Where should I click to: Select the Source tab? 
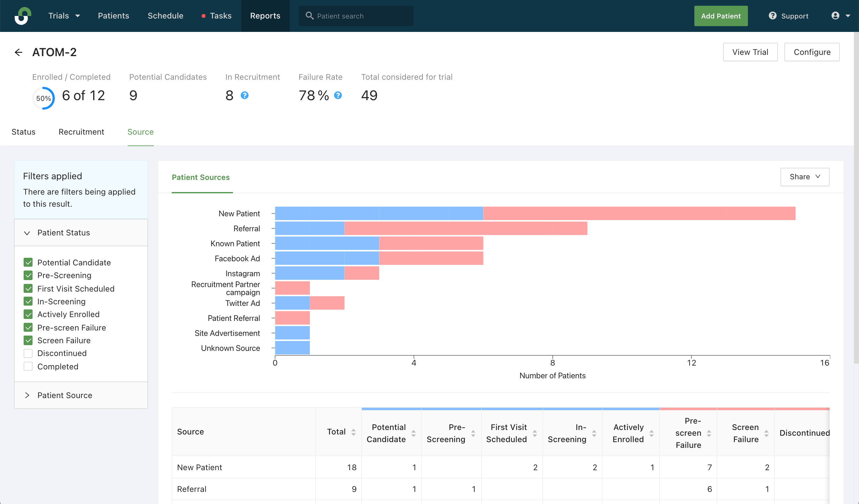[140, 132]
